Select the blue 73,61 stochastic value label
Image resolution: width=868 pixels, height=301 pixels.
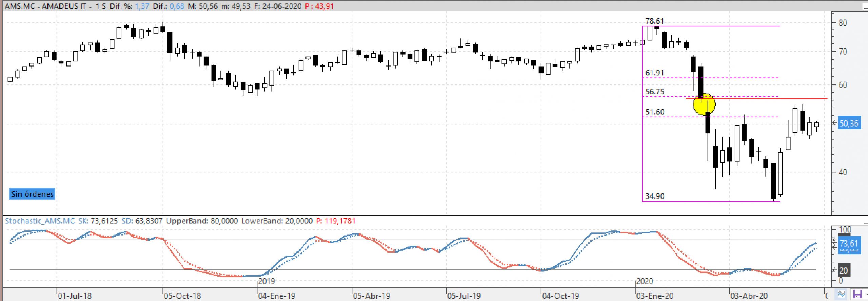click(849, 243)
